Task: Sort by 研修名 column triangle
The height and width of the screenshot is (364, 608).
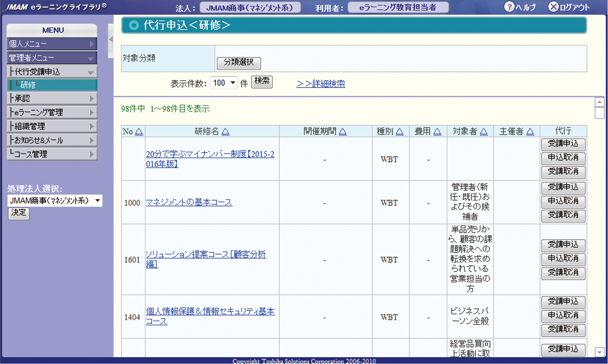Action: coord(225,132)
